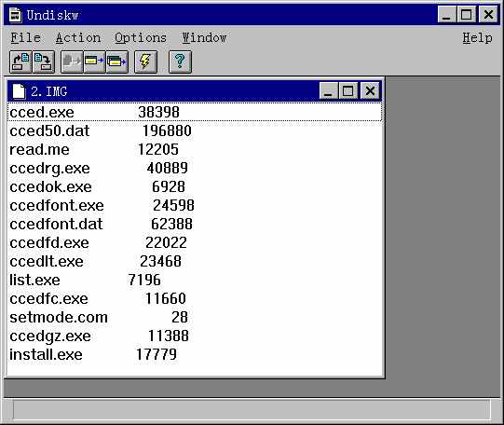Open the Window menu
Screen dimensions: 504x425
(204, 37)
